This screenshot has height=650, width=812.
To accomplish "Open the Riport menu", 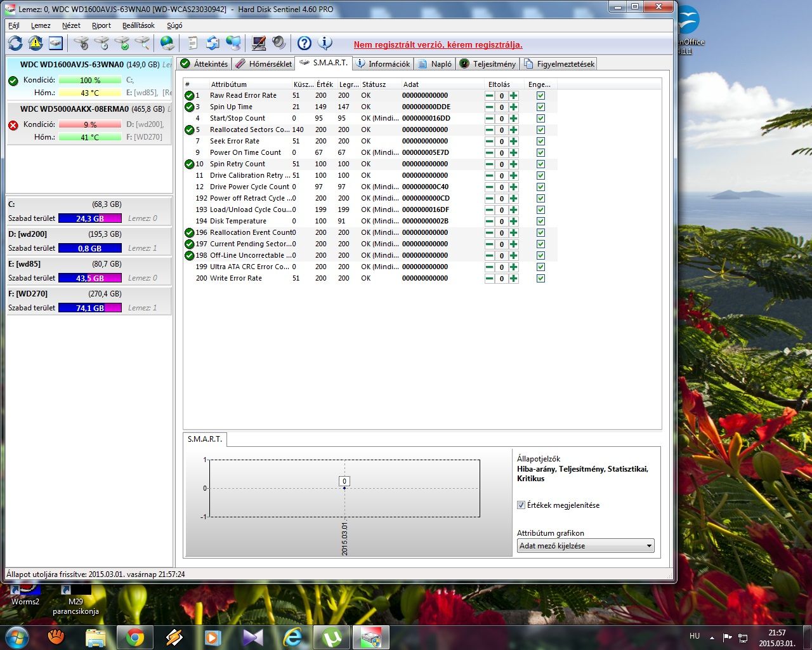I will (x=101, y=25).
